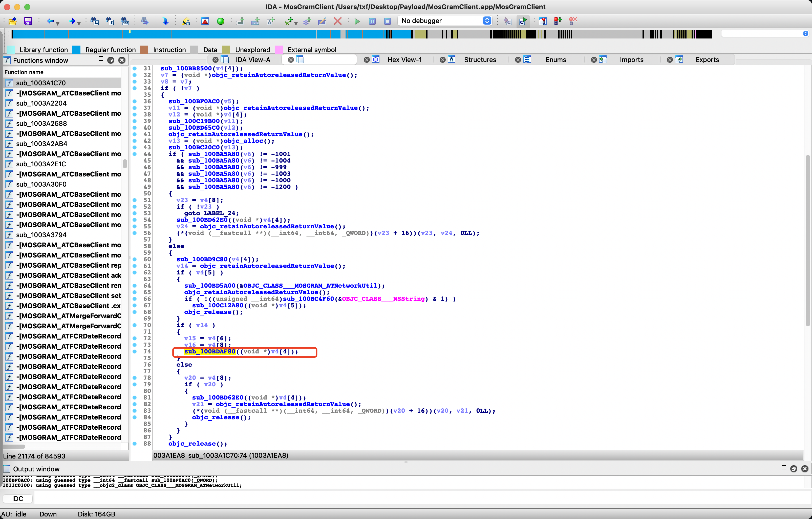Toggle breakpoint dot on pseudocode line 60
Viewport: 812px width, 519px height.
[x=135, y=259]
